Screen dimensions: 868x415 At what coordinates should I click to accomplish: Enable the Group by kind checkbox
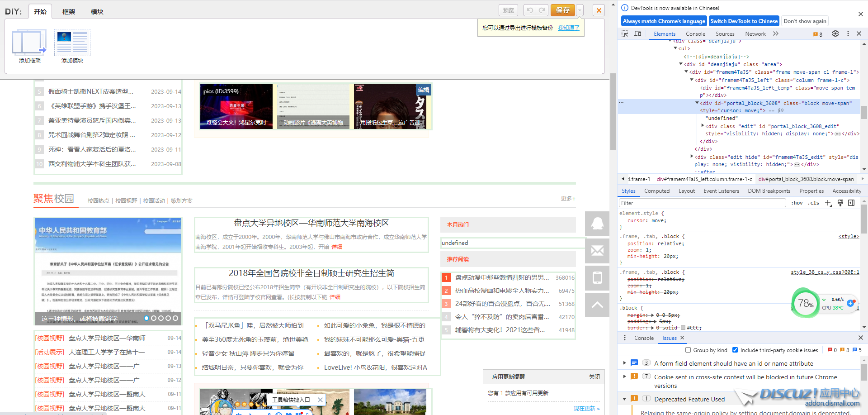(x=688, y=350)
